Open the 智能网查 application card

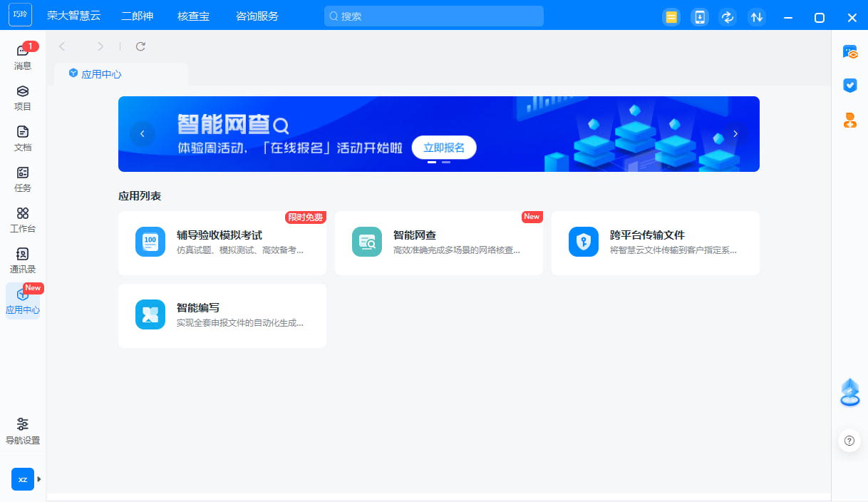(438, 242)
